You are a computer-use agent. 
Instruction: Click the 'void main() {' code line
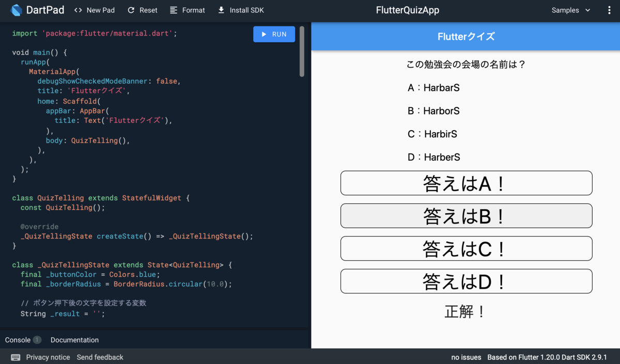(40, 53)
